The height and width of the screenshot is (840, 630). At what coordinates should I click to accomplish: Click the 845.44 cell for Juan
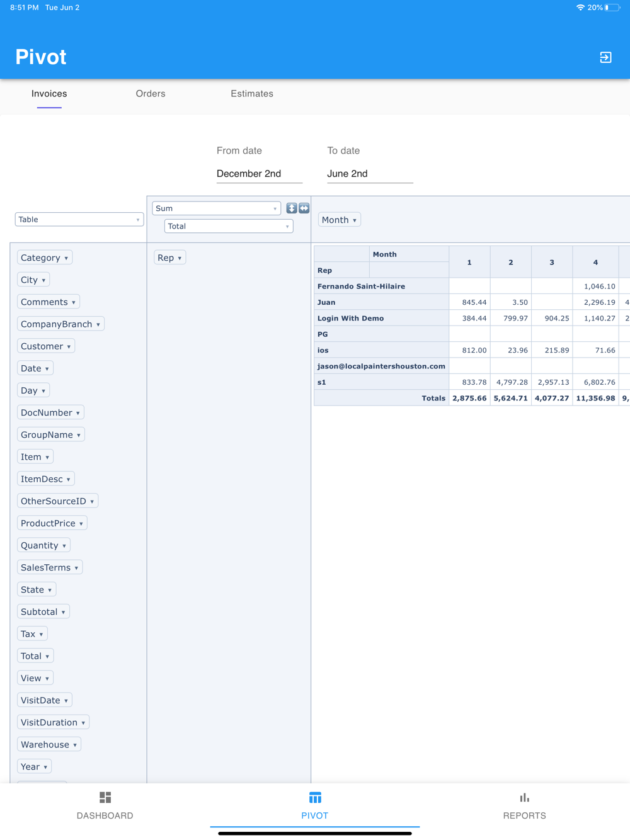pos(469,302)
